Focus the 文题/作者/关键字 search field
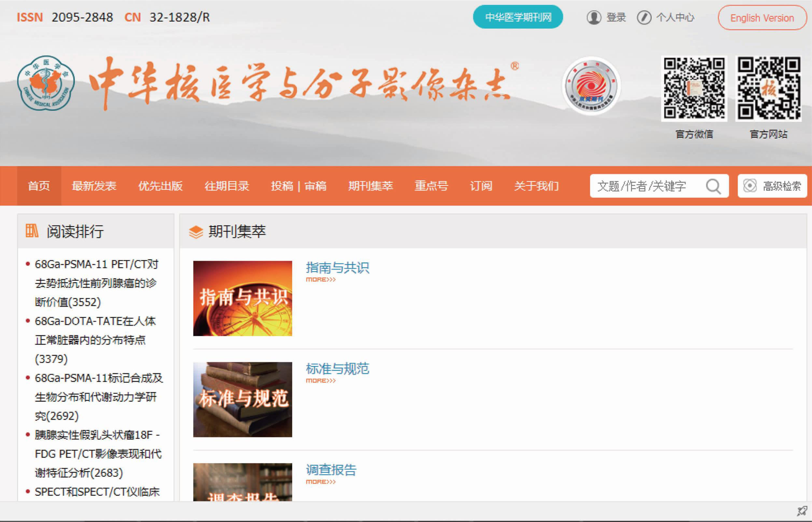This screenshot has height=522, width=812. point(659,186)
